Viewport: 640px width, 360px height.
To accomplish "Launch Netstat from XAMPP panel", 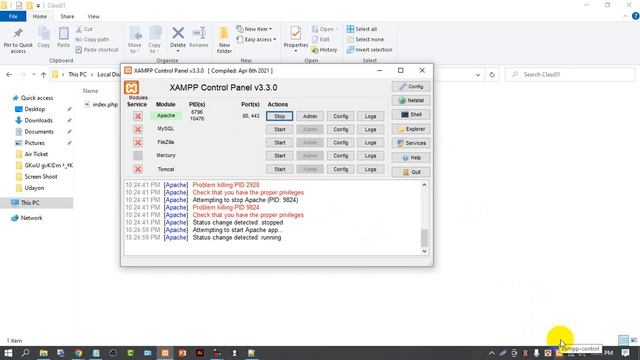I will 411,100.
